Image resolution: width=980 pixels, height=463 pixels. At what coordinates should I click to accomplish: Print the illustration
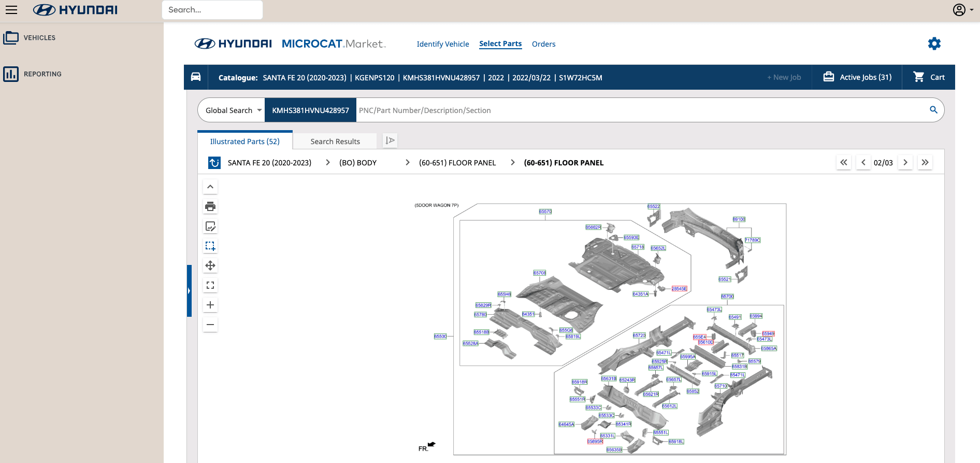coord(210,206)
